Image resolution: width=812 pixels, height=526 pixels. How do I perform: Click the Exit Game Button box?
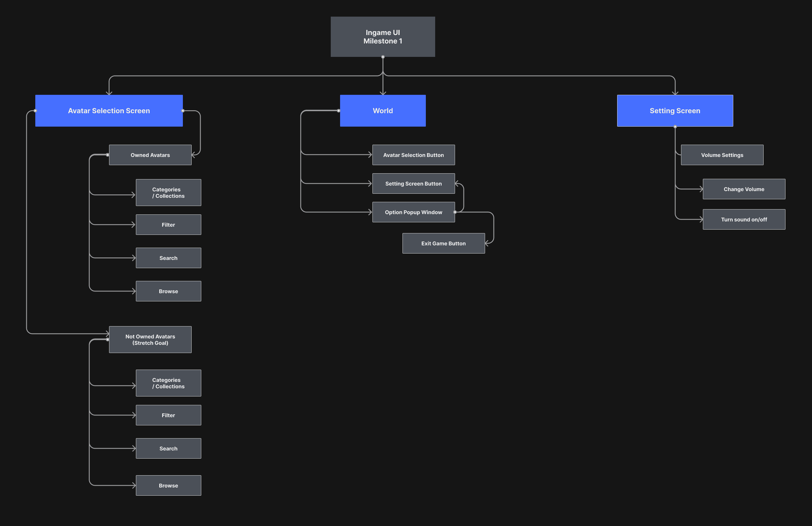tap(443, 243)
